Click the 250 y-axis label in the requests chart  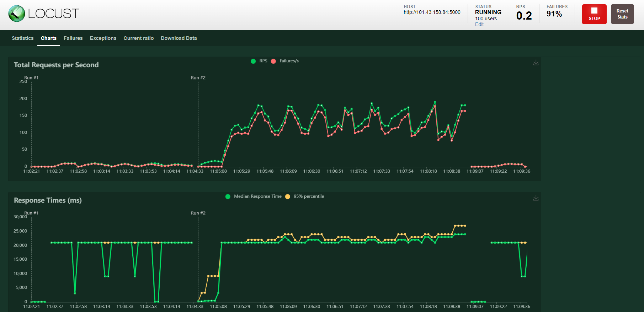(x=23, y=82)
